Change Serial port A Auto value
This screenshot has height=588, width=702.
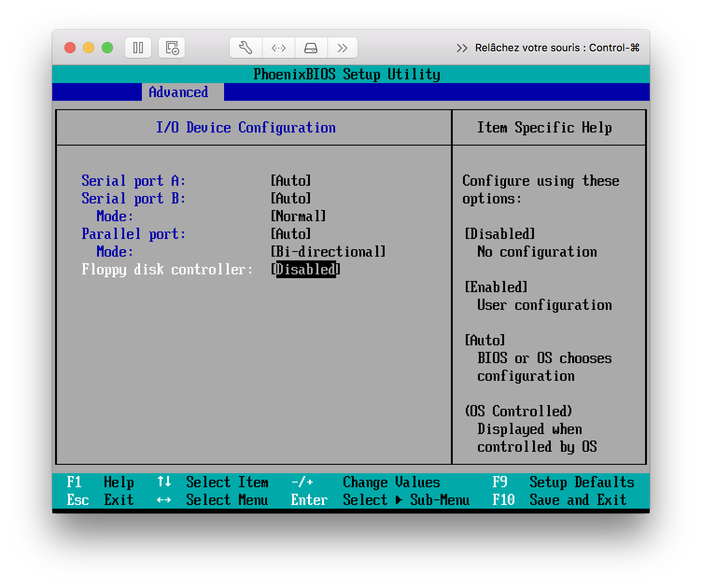pyautogui.click(x=291, y=181)
